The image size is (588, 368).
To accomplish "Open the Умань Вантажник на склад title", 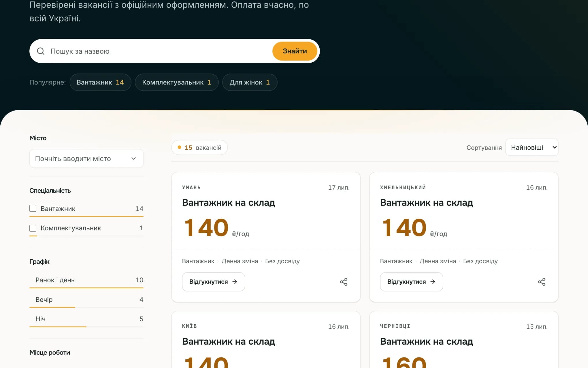I will 229,203.
